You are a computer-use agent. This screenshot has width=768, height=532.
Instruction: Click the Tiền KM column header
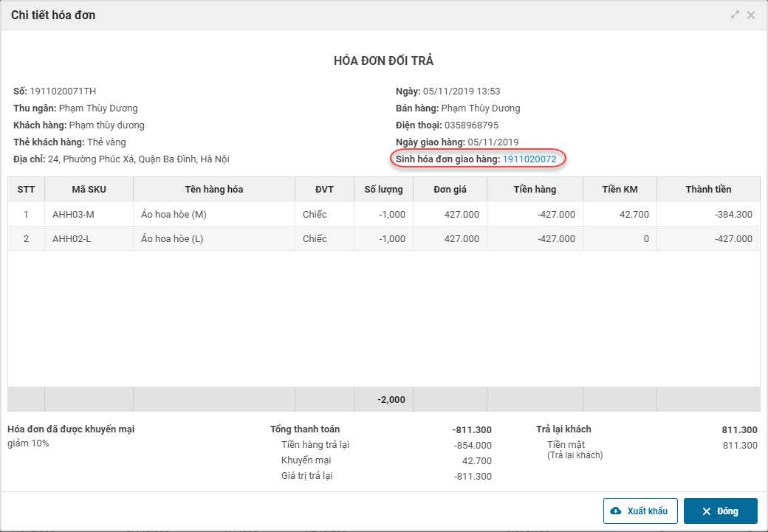click(620, 190)
